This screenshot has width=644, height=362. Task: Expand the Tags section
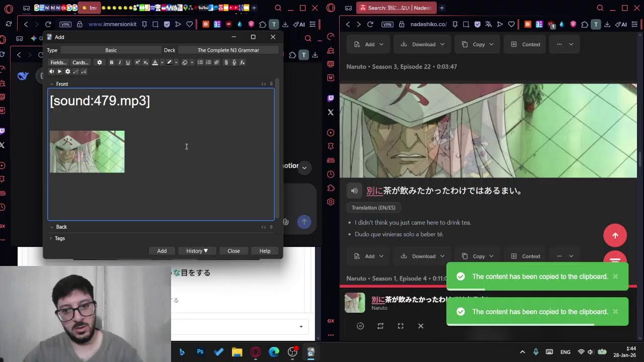[x=51, y=238]
